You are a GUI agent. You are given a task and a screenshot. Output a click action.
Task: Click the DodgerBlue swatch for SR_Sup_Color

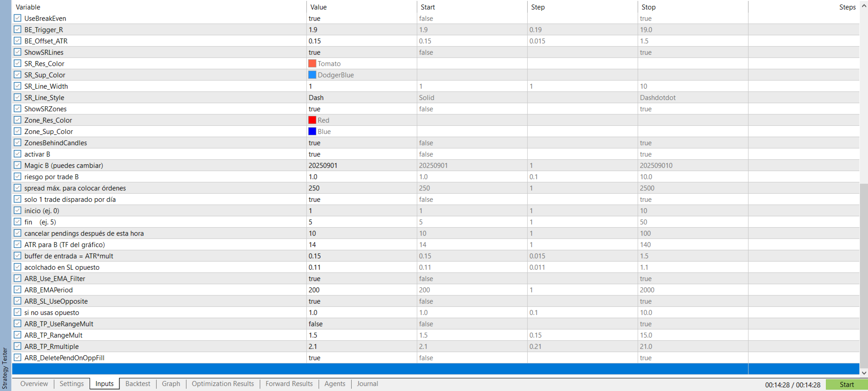(x=312, y=75)
